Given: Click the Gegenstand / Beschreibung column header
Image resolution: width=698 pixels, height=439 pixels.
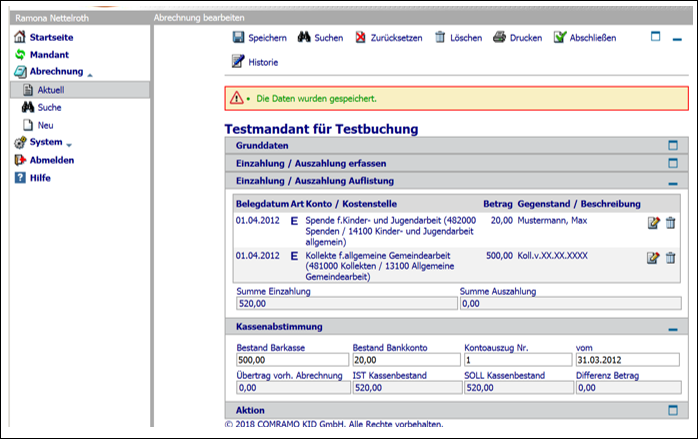Looking at the screenshot, I should [x=579, y=204].
